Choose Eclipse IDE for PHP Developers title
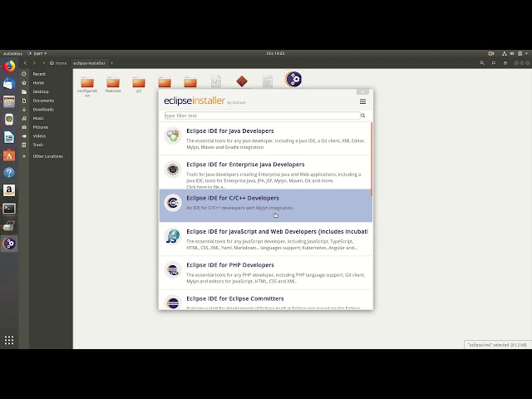The image size is (532, 399). (x=230, y=265)
